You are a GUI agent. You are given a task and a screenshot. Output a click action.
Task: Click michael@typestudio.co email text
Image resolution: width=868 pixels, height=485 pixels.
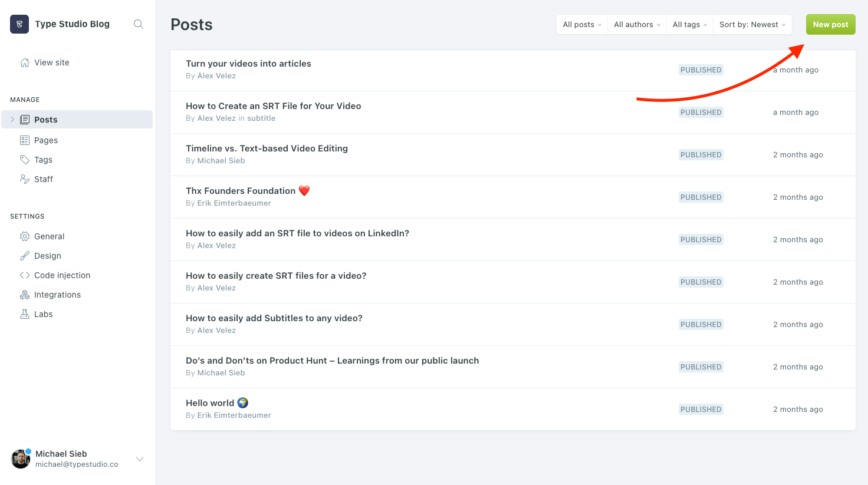coord(77,464)
